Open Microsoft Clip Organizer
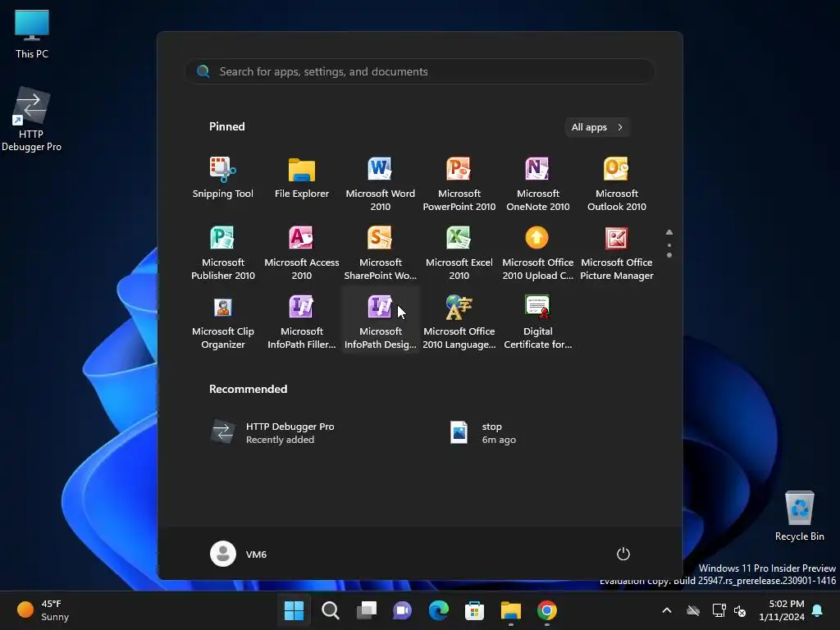 [x=223, y=322]
